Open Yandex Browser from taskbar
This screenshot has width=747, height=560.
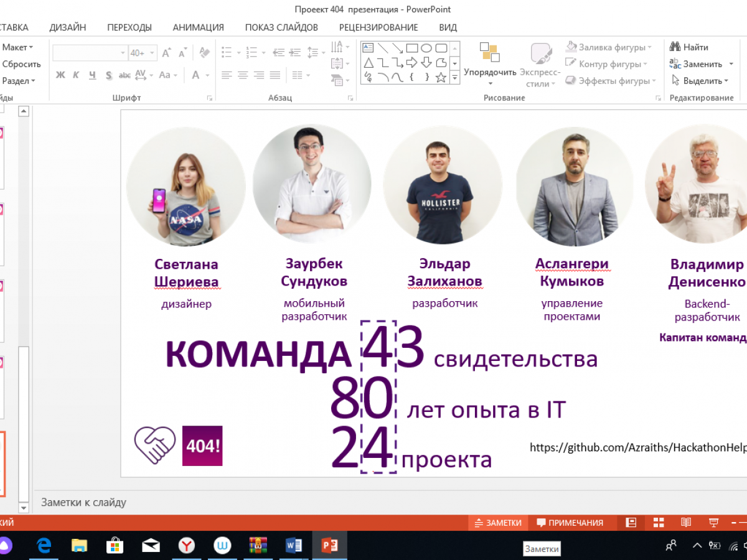pos(186,546)
